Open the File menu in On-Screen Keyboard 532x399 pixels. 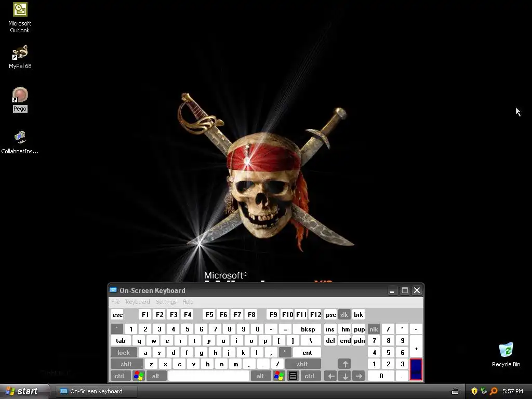pos(115,302)
